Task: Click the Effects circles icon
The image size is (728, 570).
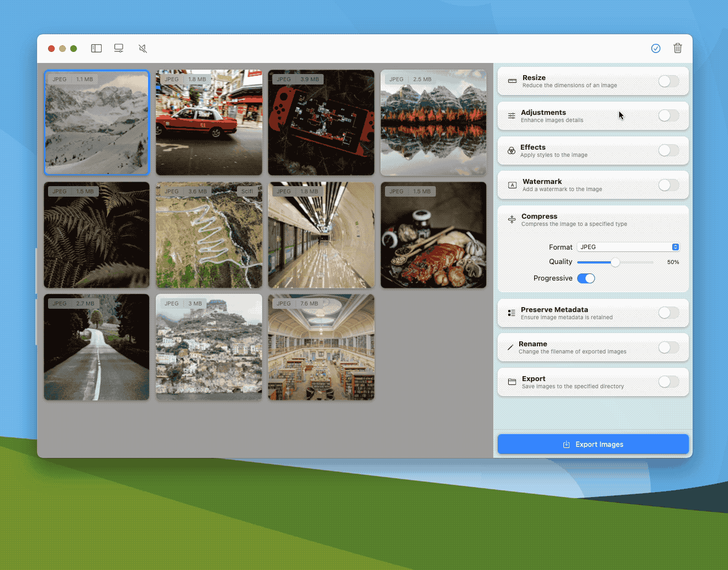Action: 511,151
